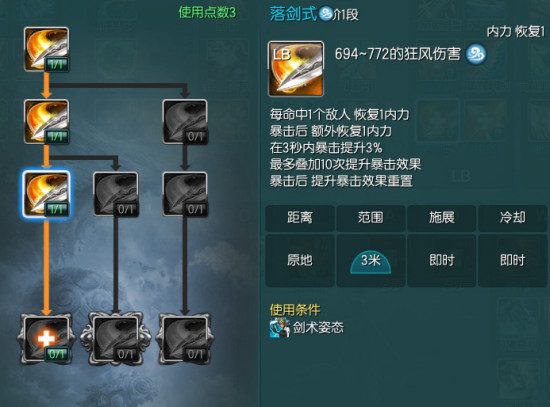This screenshot has height=407, width=550.
Task: Click the 使用点数3 points label
Action: (207, 13)
